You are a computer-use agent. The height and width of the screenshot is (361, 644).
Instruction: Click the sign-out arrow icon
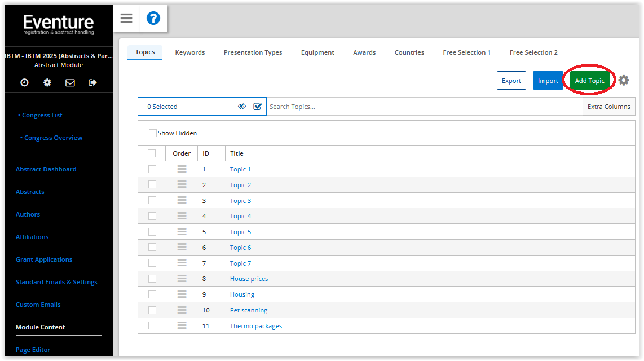coord(93,82)
